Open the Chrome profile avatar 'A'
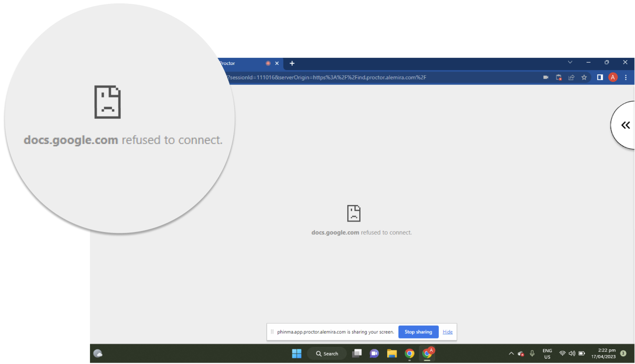635x364 pixels. (613, 77)
